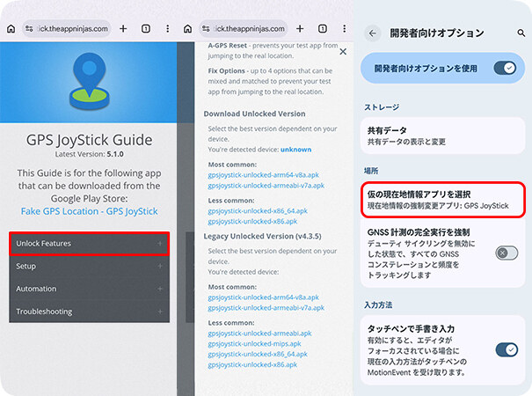Select '場所' section header

(x=371, y=171)
